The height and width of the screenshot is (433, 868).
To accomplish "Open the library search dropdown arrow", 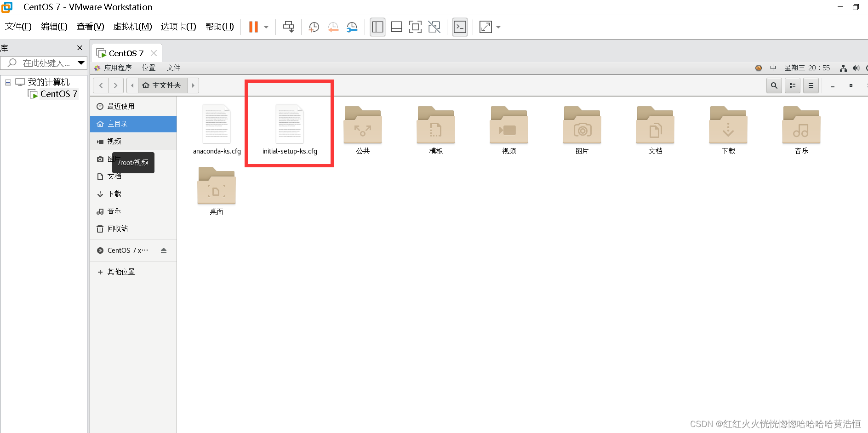I will 81,63.
